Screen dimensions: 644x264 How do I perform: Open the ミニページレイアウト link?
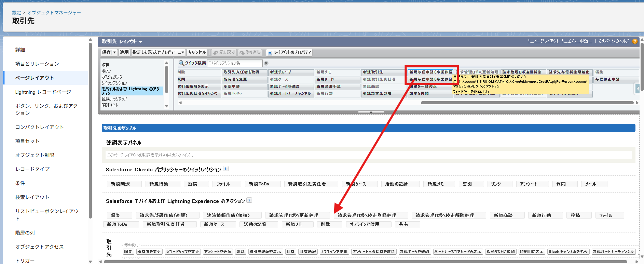point(543,41)
